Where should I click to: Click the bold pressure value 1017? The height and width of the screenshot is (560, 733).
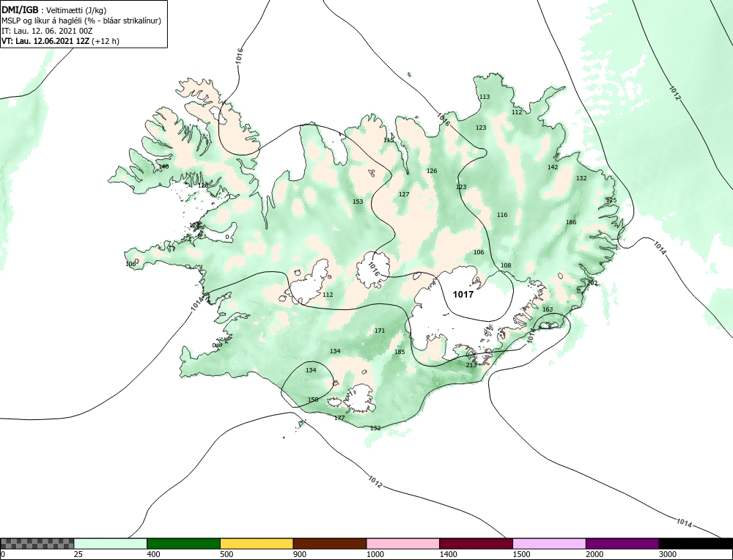tap(463, 295)
